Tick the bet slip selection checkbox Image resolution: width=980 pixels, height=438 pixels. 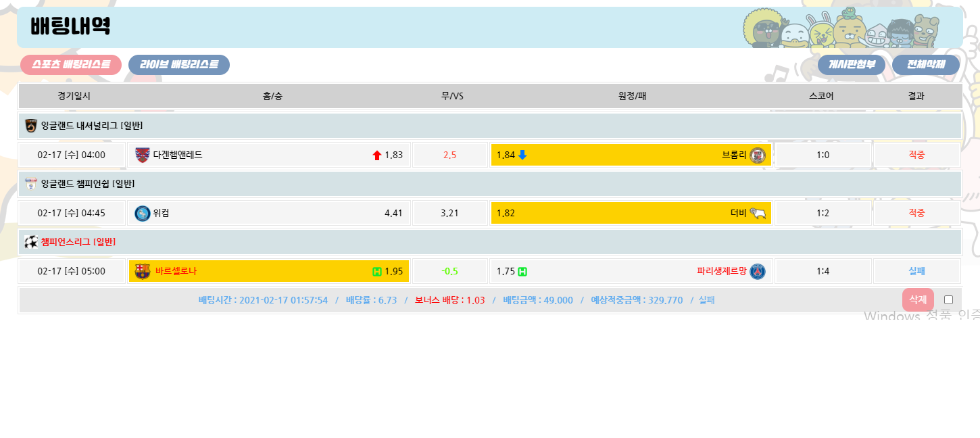(948, 299)
